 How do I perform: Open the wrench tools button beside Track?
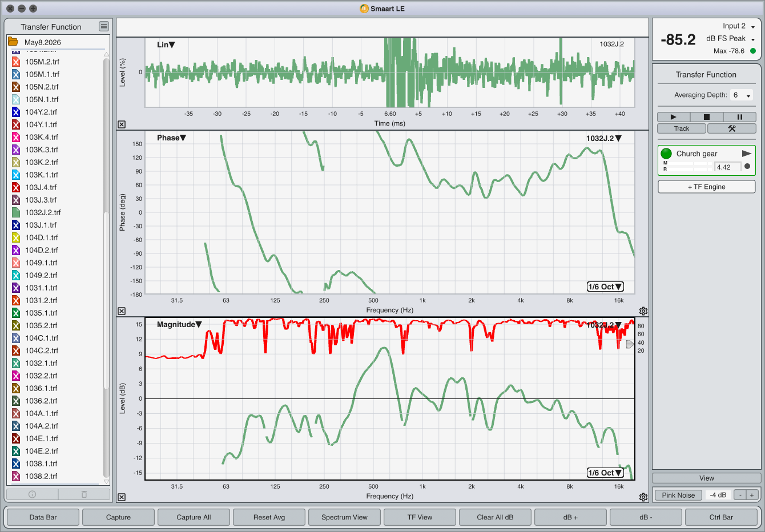coord(731,128)
